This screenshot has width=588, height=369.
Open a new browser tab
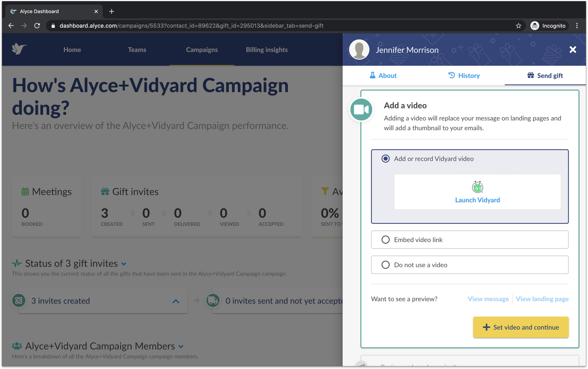[112, 11]
